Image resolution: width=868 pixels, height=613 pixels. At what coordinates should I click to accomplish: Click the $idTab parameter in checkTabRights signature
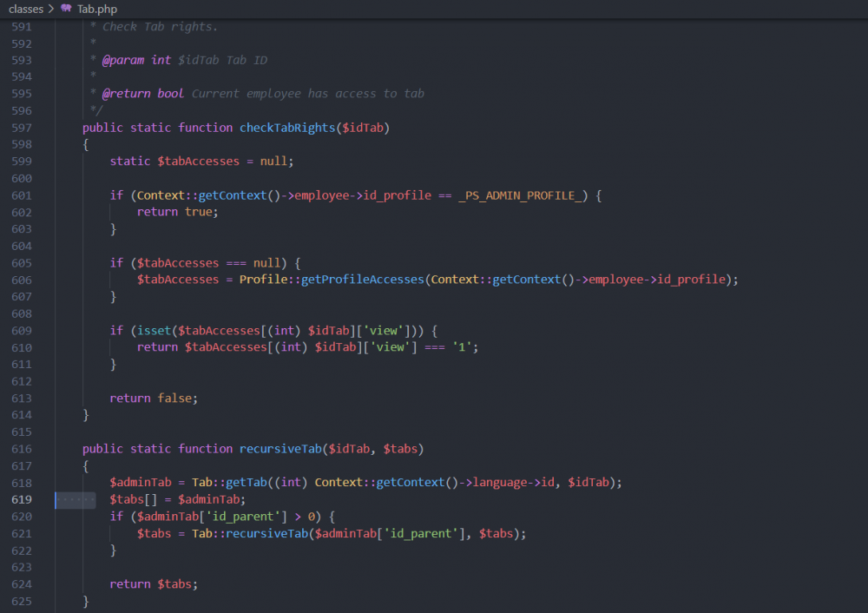(363, 128)
